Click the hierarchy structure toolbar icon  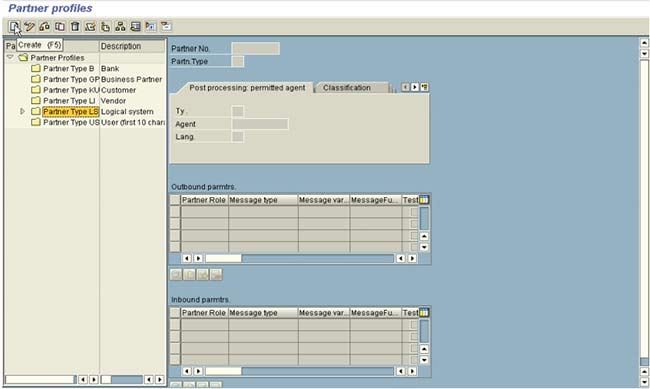(x=120, y=27)
